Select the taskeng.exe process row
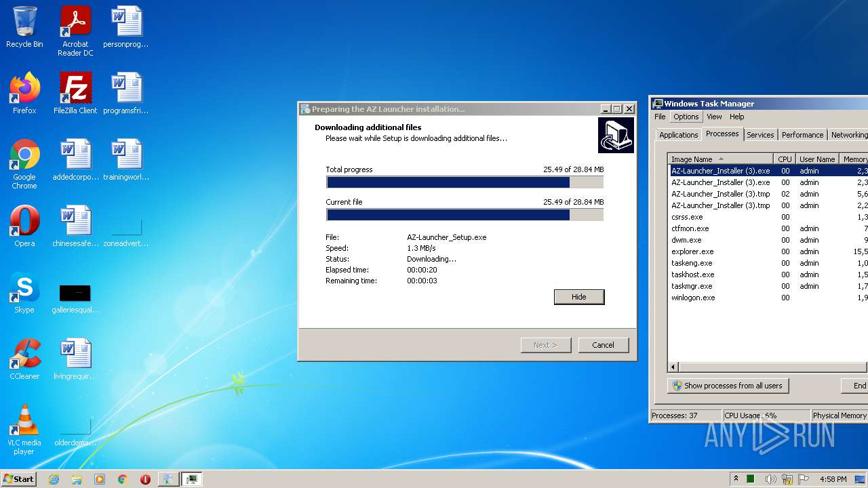The width and height of the screenshot is (868, 488). pos(768,263)
